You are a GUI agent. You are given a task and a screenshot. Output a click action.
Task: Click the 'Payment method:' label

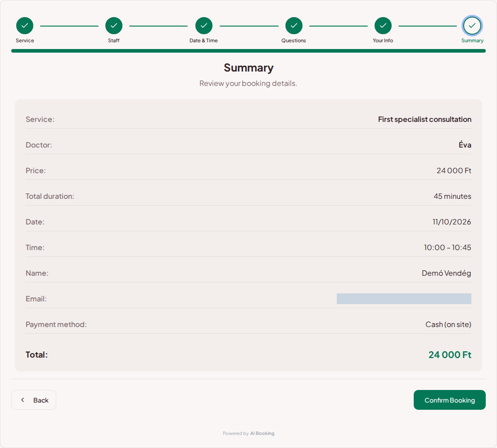pyautogui.click(x=56, y=324)
